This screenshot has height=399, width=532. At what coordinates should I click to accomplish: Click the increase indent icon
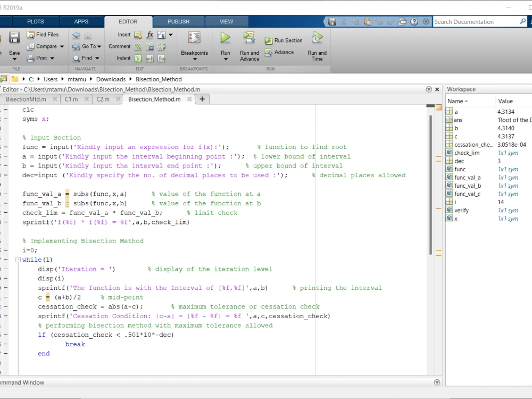click(x=149, y=59)
